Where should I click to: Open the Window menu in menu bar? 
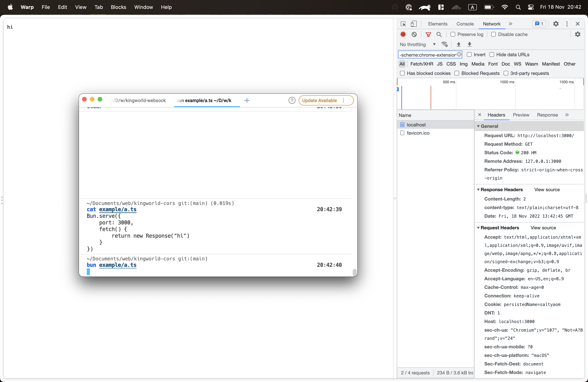143,7
